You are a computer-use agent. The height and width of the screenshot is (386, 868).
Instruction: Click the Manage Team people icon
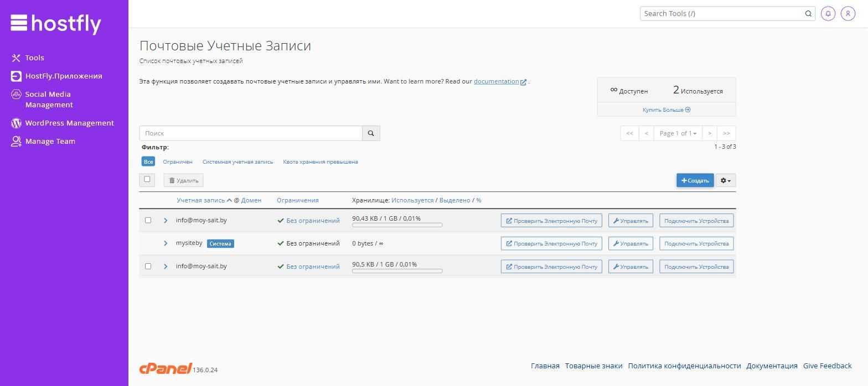click(x=16, y=141)
